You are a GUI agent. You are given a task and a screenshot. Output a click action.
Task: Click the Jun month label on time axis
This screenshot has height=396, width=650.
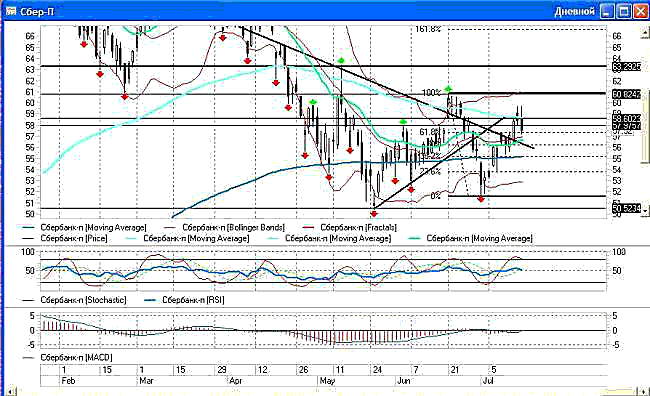[x=403, y=381]
